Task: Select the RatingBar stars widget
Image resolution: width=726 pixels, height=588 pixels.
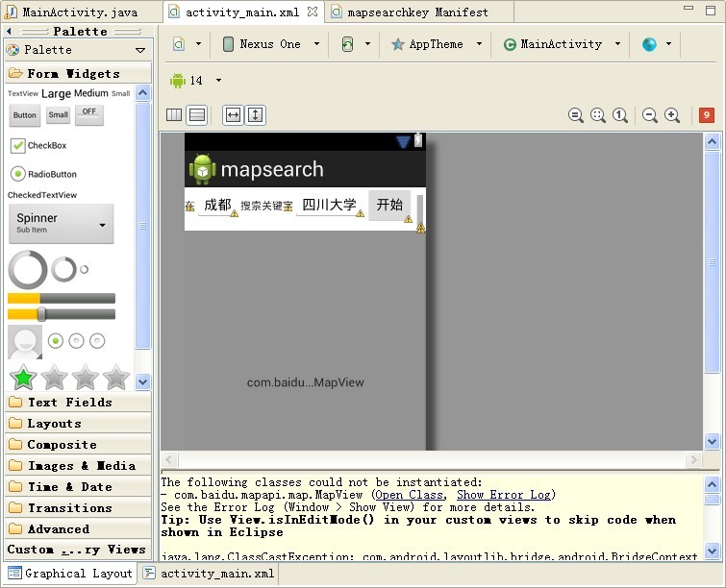Action: [69, 377]
